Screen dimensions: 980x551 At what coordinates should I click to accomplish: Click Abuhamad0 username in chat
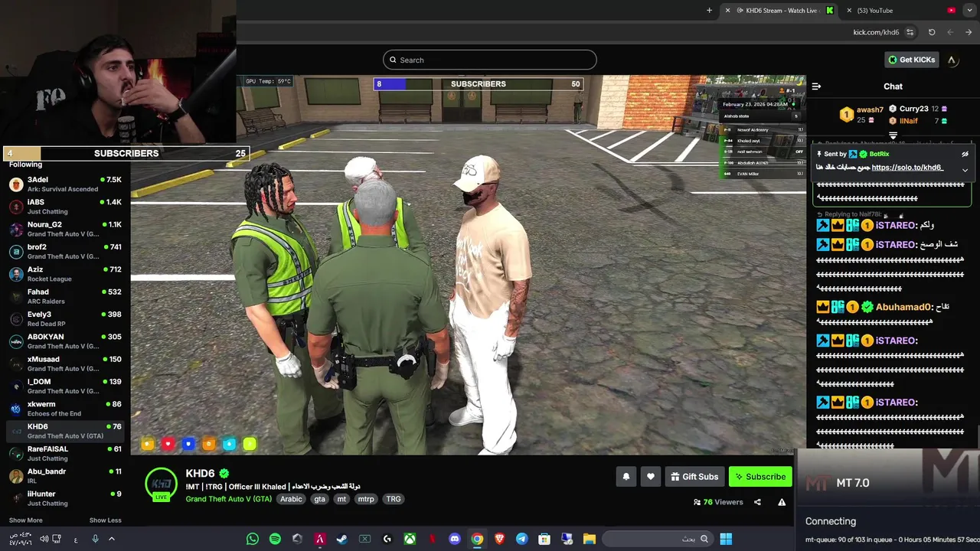903,307
